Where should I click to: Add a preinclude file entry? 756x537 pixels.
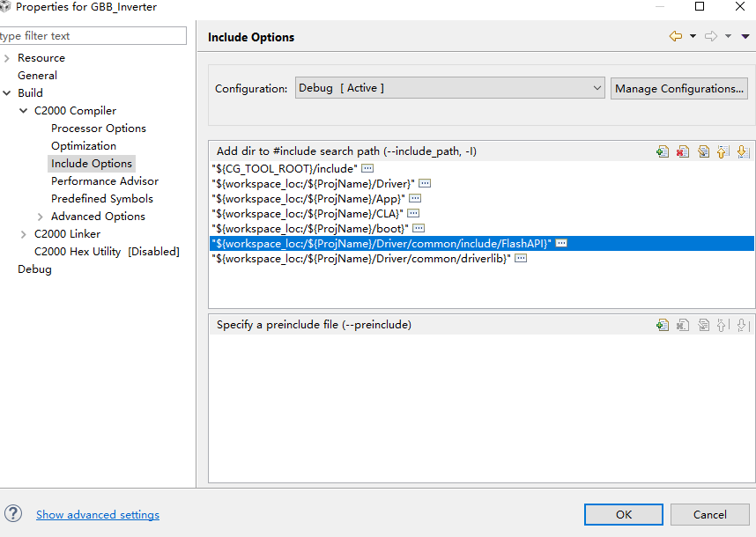[x=663, y=325]
